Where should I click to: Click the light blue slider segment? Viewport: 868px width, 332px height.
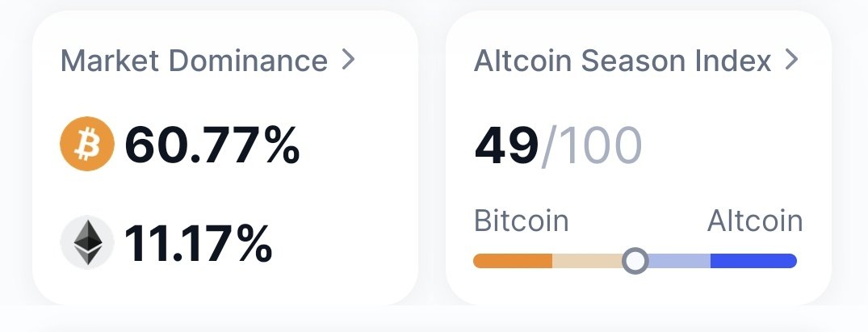679,260
